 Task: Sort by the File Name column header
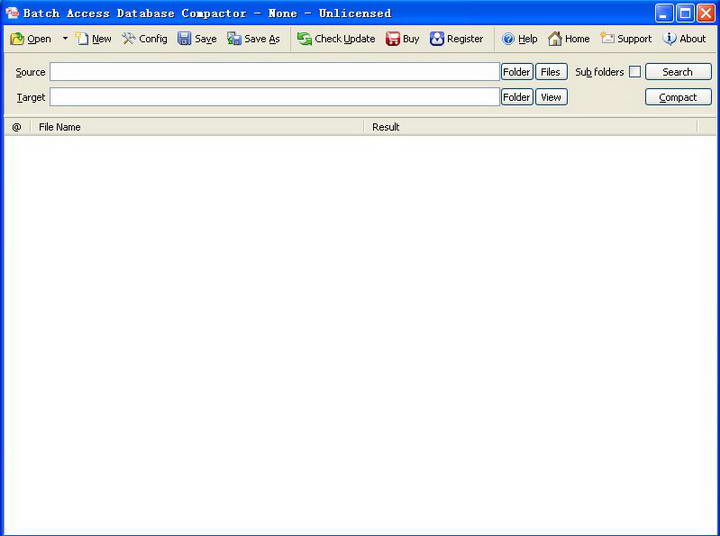coord(197,127)
